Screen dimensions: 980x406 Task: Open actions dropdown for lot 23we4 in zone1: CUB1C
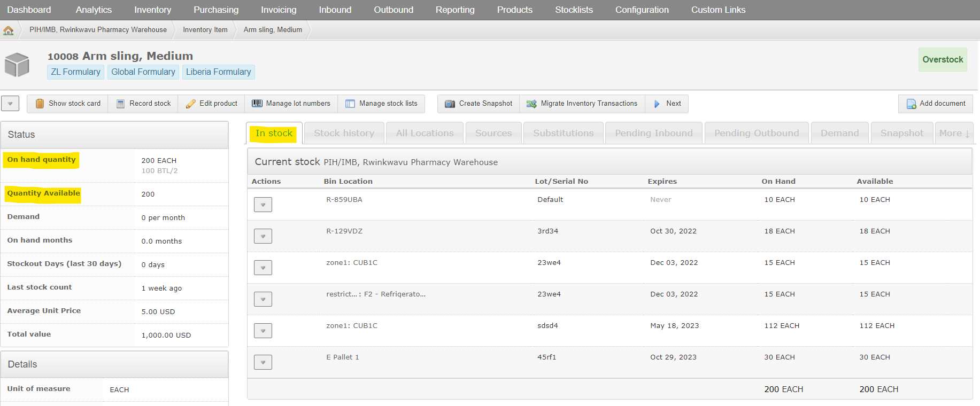point(263,268)
